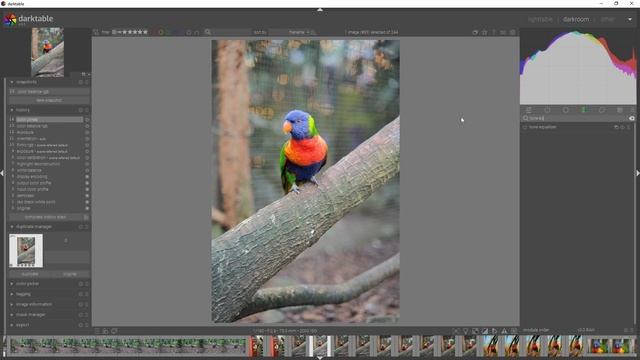
Task: Open module groups presets menu icon
Action: [632, 110]
